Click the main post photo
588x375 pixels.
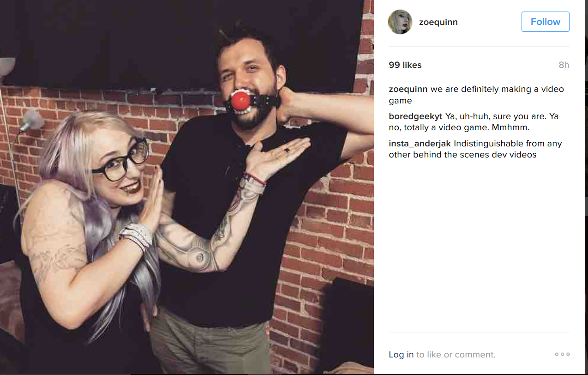[187, 187]
